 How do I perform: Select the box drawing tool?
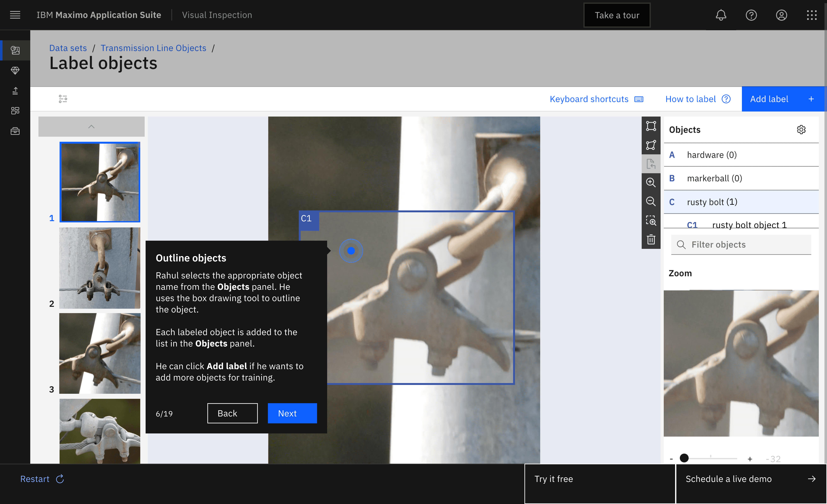click(x=651, y=126)
